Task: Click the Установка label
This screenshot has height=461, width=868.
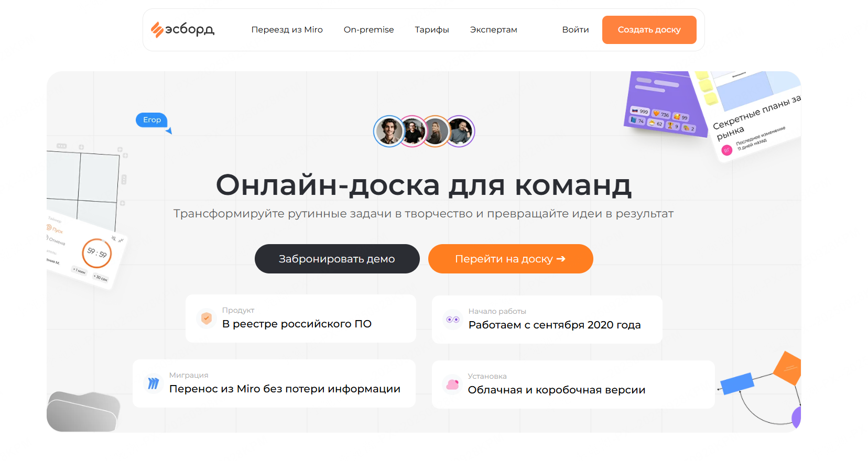Action: 487,376
